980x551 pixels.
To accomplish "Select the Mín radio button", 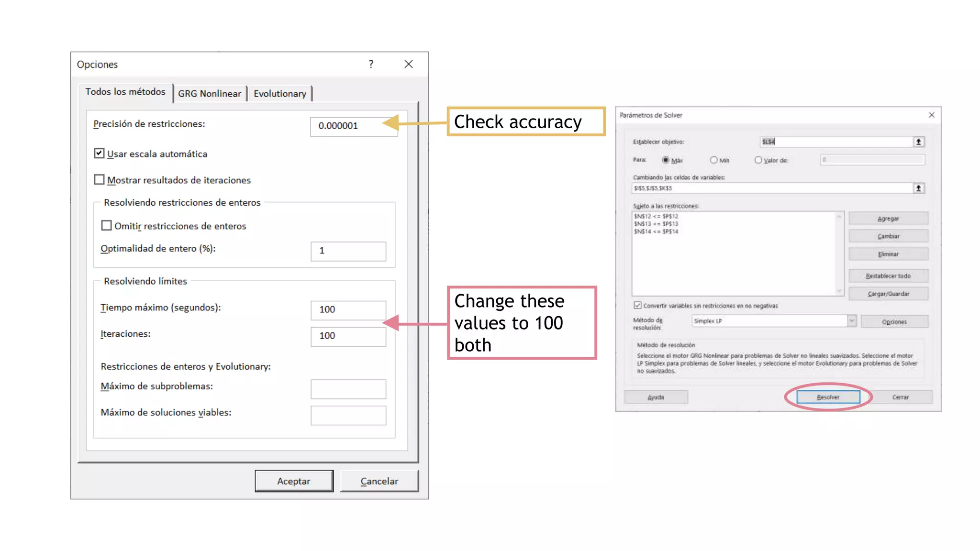I will [x=713, y=160].
